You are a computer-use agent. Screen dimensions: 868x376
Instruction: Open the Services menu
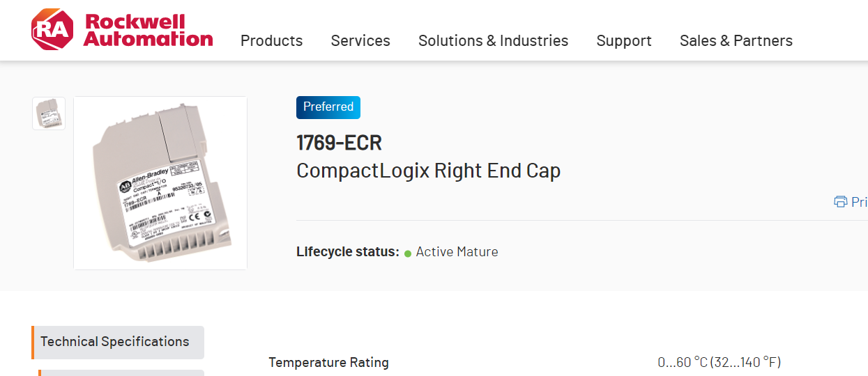(360, 40)
